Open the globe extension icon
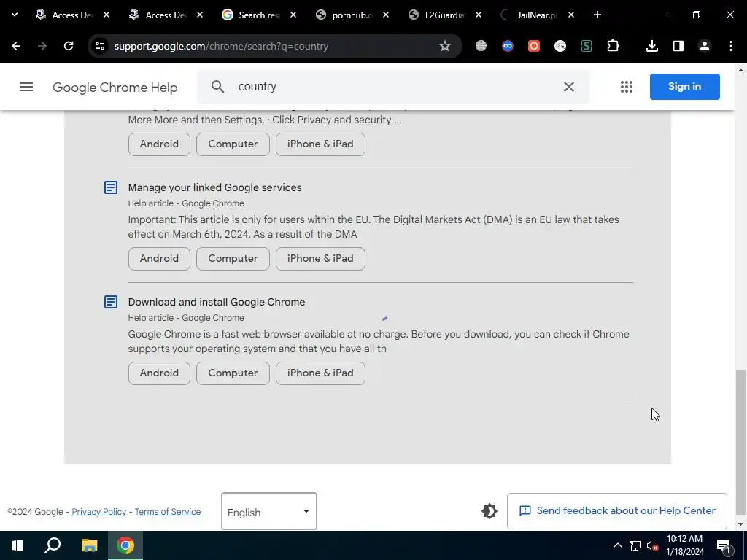This screenshot has width=747, height=560. pyautogui.click(x=481, y=46)
